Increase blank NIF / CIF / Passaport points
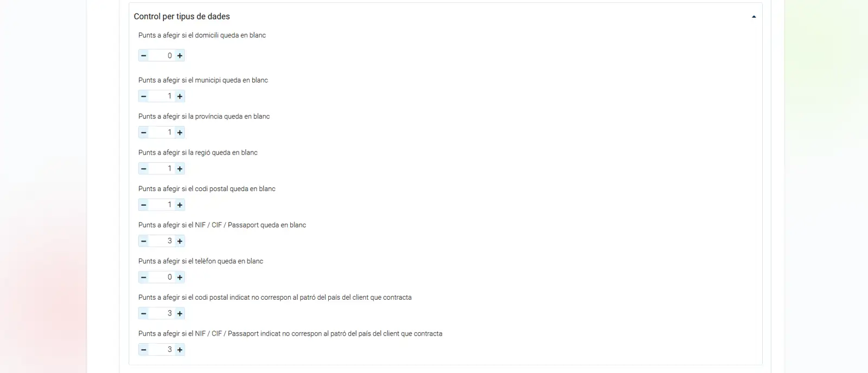The width and height of the screenshot is (868, 373). point(180,241)
